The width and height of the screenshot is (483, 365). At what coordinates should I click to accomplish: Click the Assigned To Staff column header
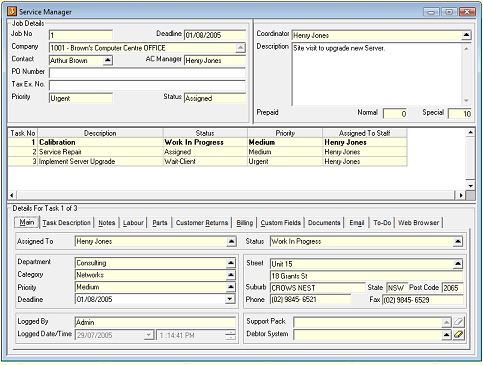(365, 133)
